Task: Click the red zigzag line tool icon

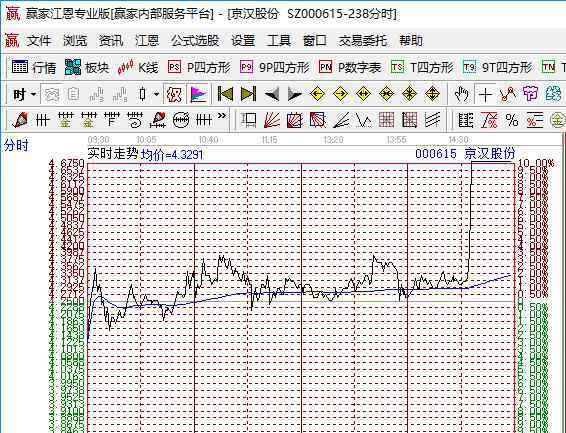Action: (x=508, y=95)
